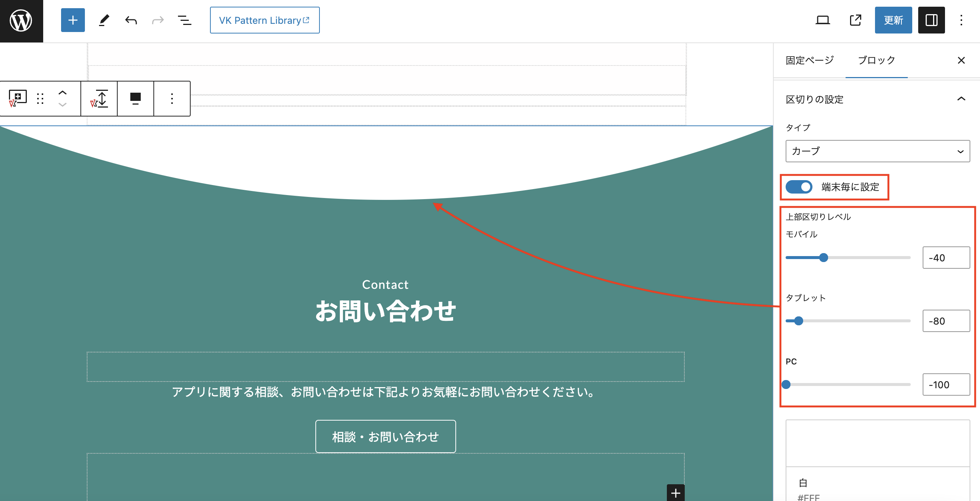This screenshot has width=980, height=501.
Task: Click the 相談・お問い合わせ button
Action: [x=385, y=436]
